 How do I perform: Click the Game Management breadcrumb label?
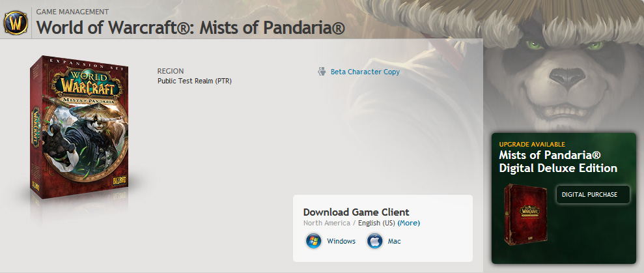tap(72, 12)
